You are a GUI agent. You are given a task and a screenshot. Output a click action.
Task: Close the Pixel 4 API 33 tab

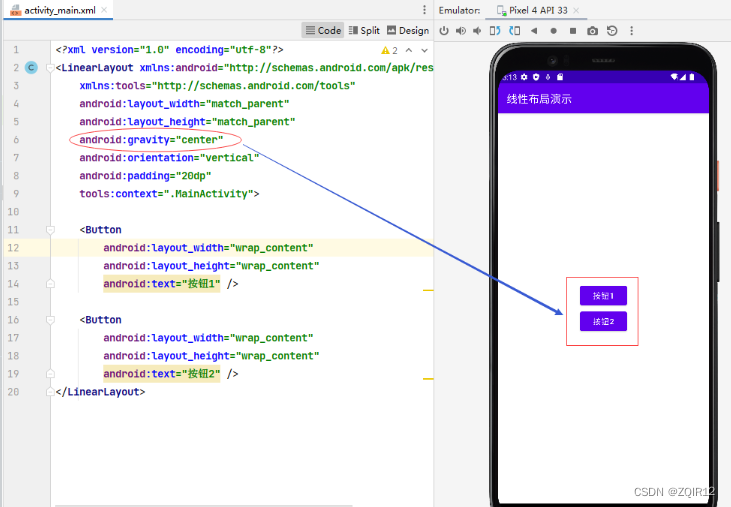pyautogui.click(x=576, y=10)
